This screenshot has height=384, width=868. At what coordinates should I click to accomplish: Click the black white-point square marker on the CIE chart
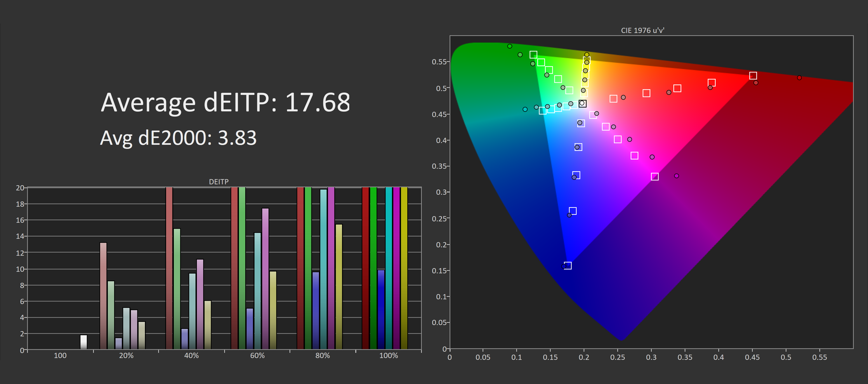click(x=582, y=103)
